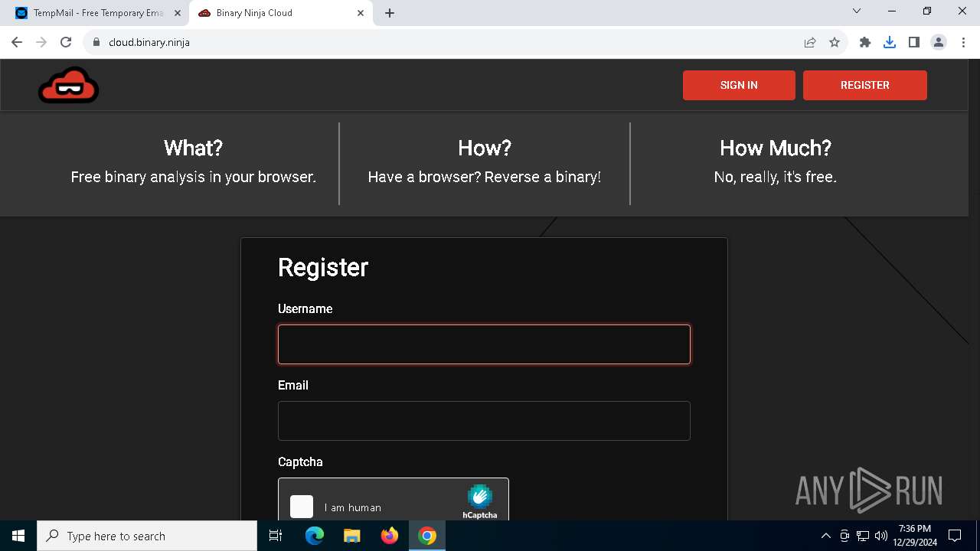
Task: Click the REGISTER button
Action: (865, 85)
